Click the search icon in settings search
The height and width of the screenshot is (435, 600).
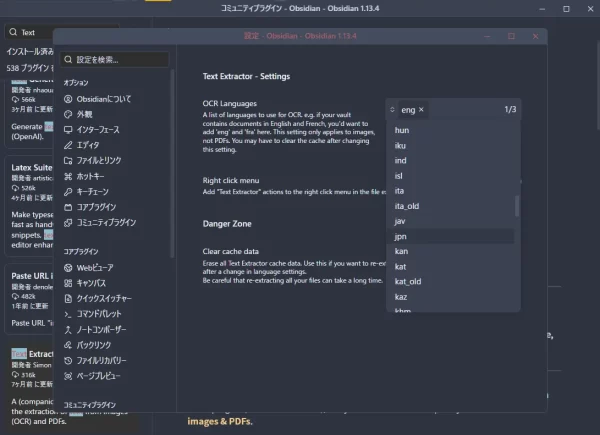68,59
